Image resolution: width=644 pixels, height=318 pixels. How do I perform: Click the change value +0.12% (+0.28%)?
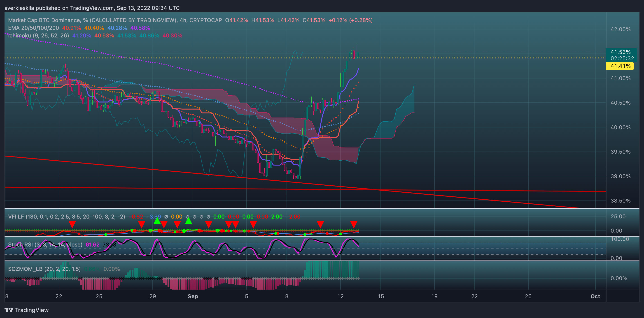point(350,20)
